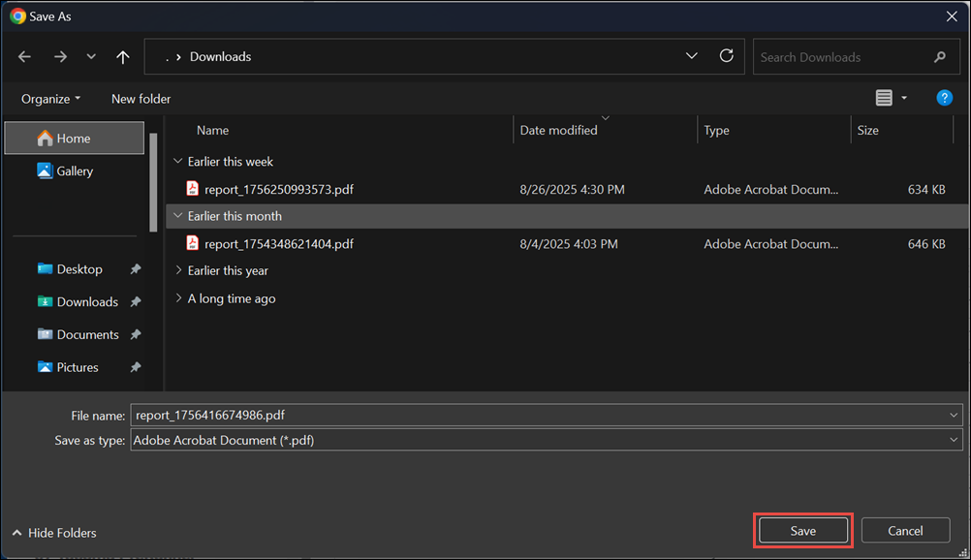Image resolution: width=971 pixels, height=560 pixels.
Task: Collapse folders with Hide Folders
Action: [53, 533]
